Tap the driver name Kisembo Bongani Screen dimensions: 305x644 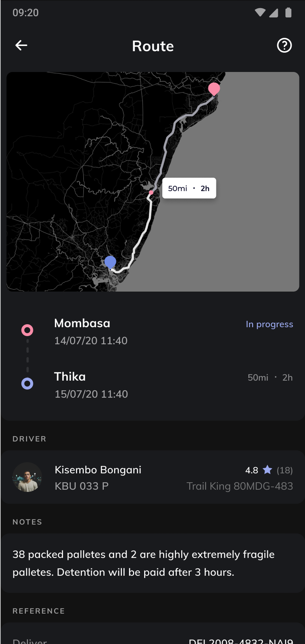tap(98, 470)
